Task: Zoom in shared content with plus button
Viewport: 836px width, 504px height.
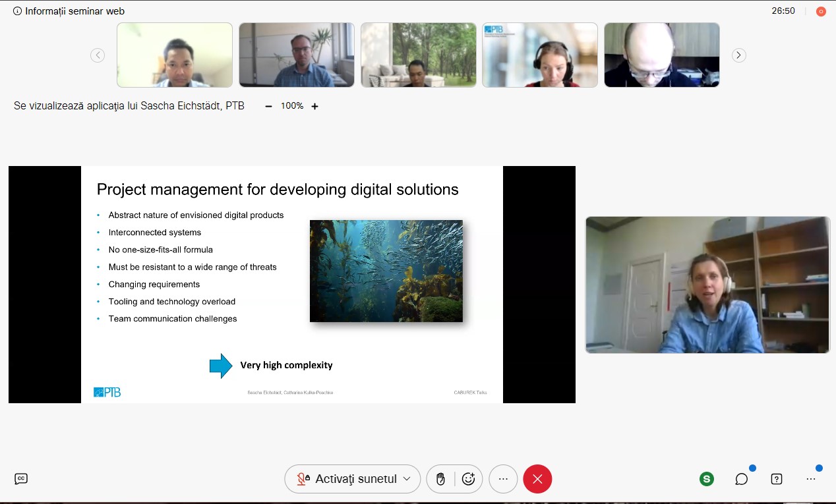Action: [x=314, y=106]
